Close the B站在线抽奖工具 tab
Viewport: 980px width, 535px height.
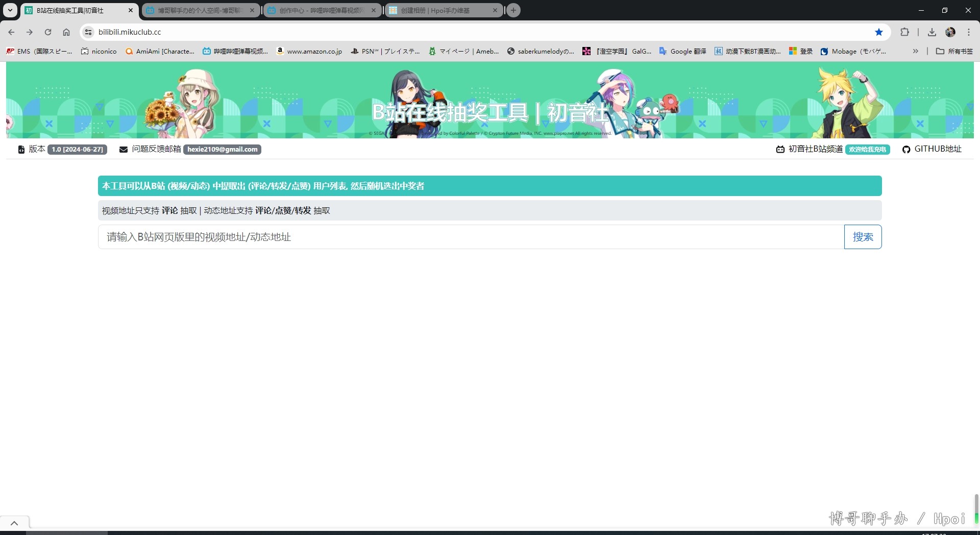coord(131,10)
